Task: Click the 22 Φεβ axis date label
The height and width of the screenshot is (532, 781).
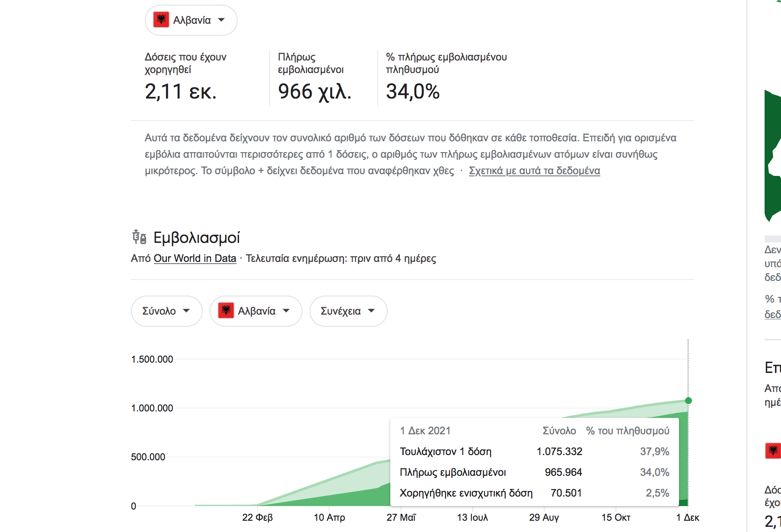Action: coord(258,517)
